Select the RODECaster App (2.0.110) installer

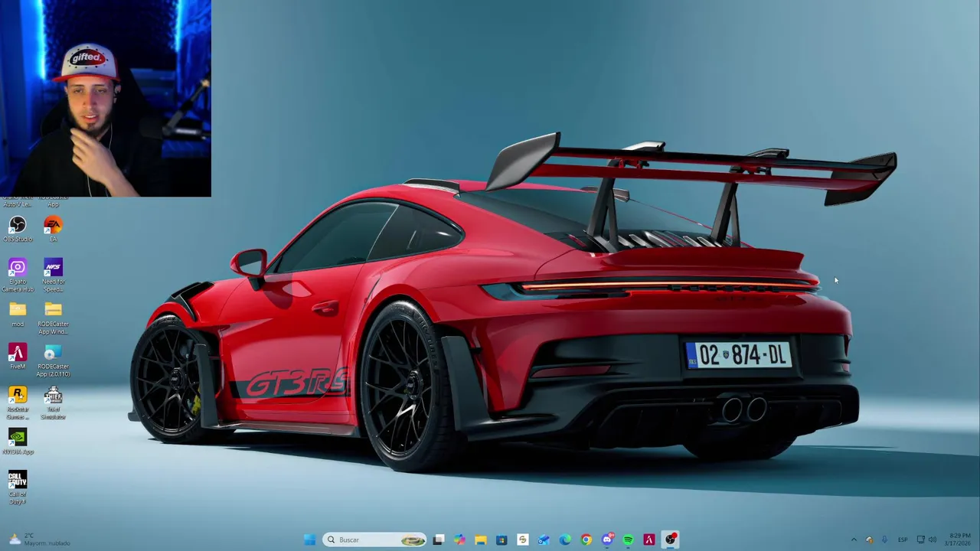point(53,360)
